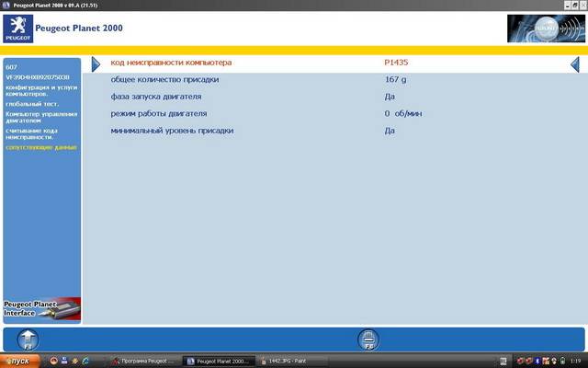Screen dimensions: 588x368
Task: Click the F3 back arrow button
Action: coord(28,339)
